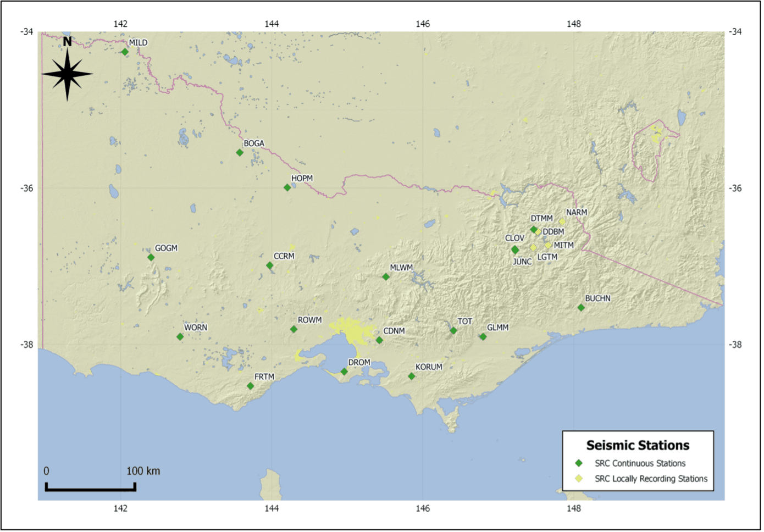Click the 'JUNC' station label
Image resolution: width=764 pixels, height=532 pixels.
pyautogui.click(x=522, y=262)
